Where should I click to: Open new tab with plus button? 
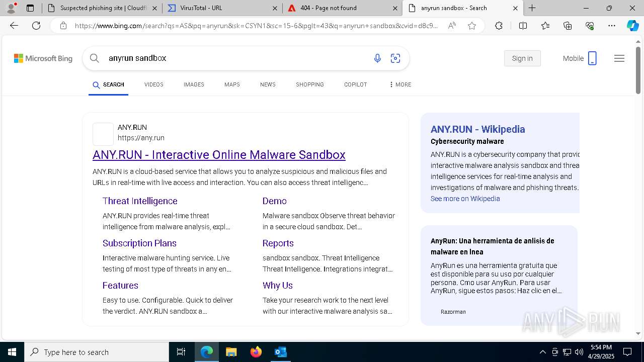[x=532, y=8]
